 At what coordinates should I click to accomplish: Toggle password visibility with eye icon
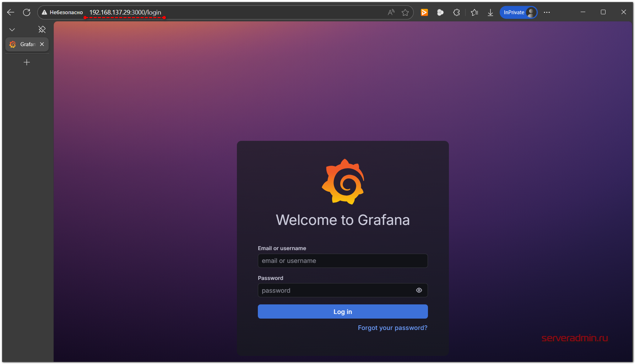(419, 290)
